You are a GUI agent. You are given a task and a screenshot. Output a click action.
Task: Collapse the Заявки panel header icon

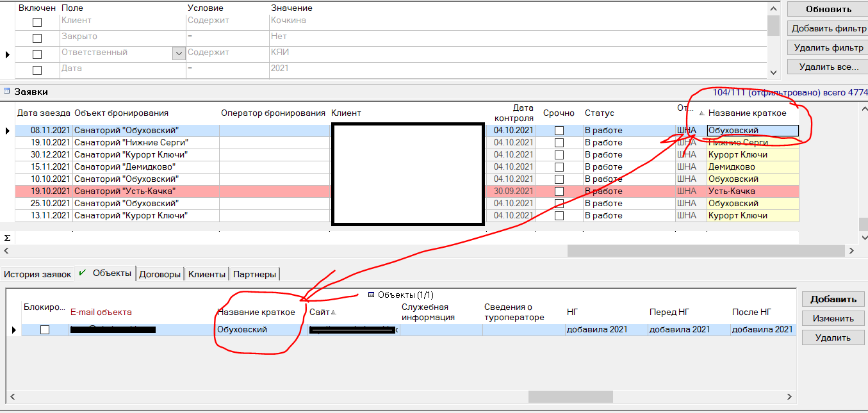(x=6, y=92)
